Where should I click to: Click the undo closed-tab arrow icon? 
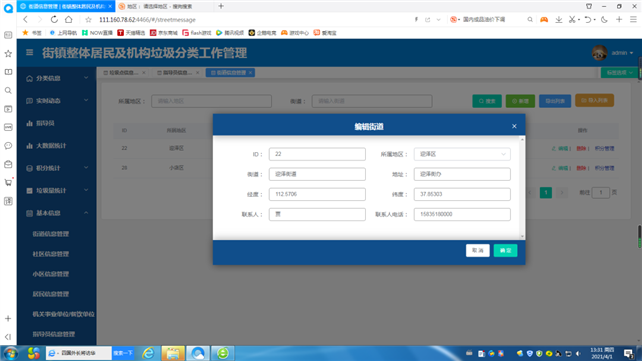[x=588, y=19]
